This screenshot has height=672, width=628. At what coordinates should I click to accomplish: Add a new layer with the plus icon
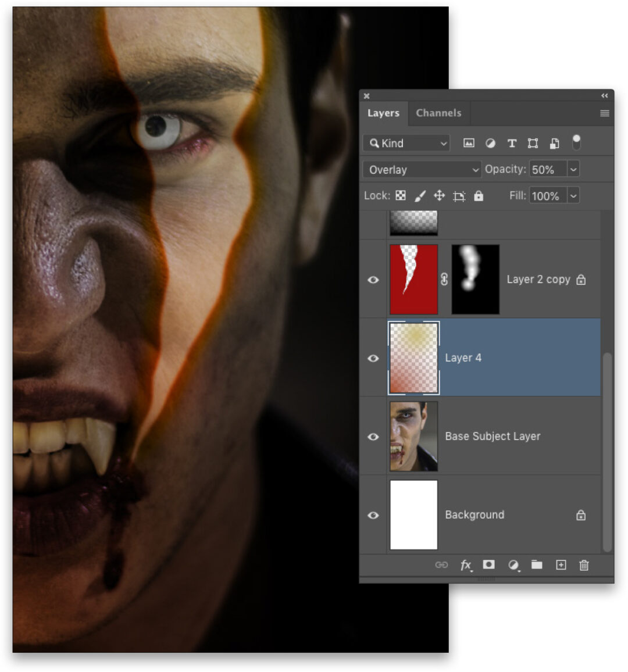coord(561,565)
